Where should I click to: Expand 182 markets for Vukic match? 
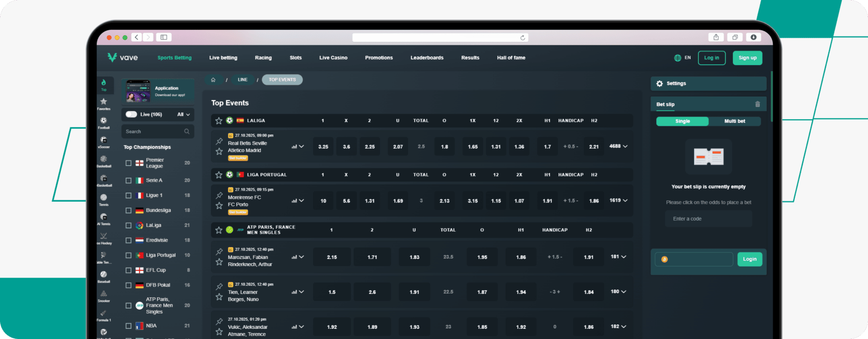click(618, 326)
